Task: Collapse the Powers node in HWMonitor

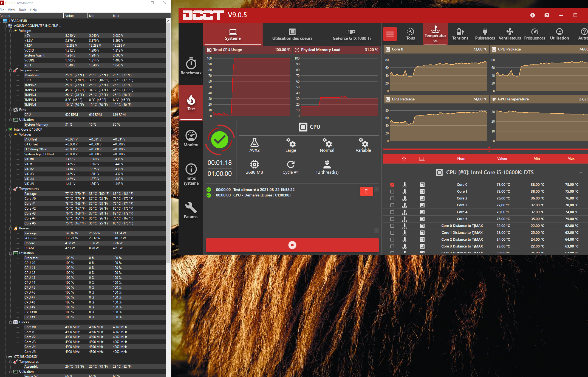Action: pyautogui.click(x=10, y=229)
